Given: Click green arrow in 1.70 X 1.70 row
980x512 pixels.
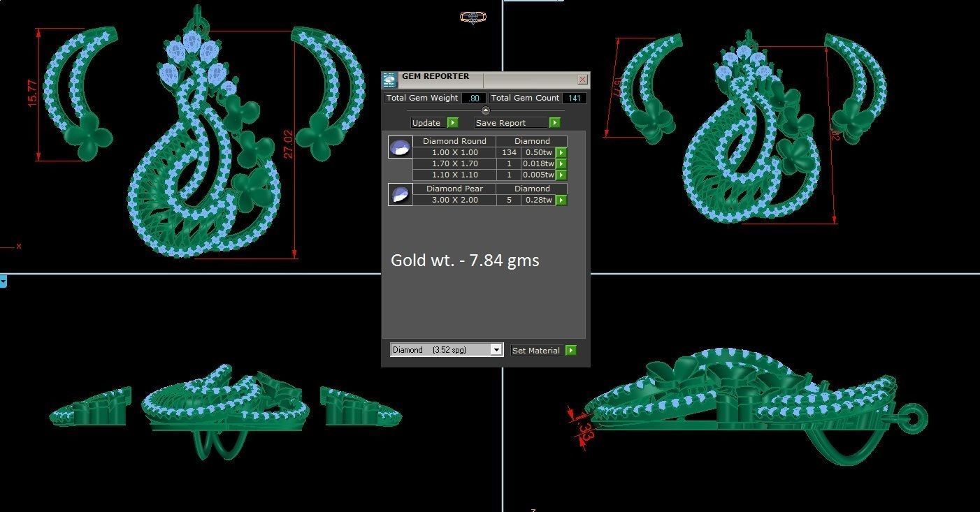Looking at the screenshot, I should click(x=561, y=163).
